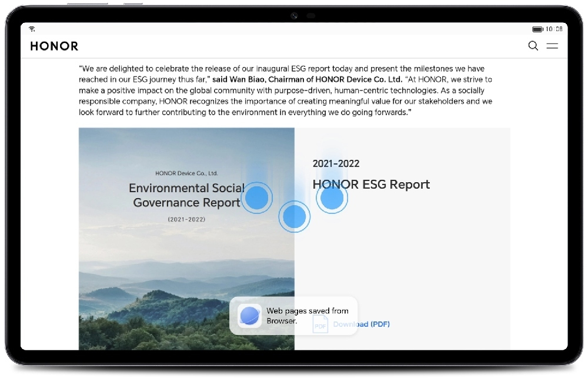Click the '(2021-2022)' text on cover

[186, 219]
